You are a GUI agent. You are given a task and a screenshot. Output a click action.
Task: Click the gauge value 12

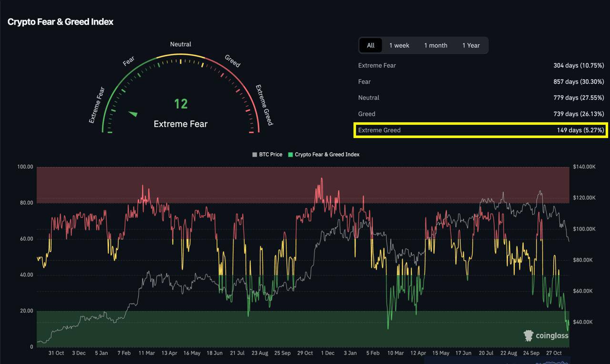click(181, 104)
